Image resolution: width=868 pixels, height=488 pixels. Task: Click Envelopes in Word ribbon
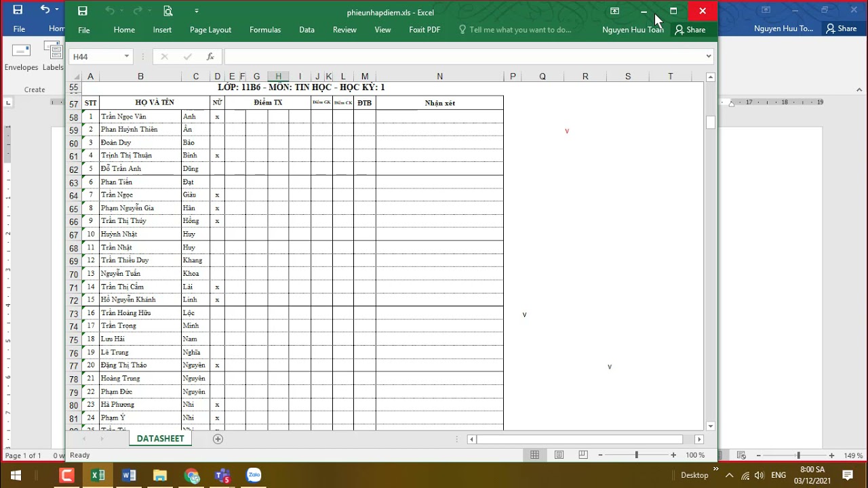[x=21, y=57]
